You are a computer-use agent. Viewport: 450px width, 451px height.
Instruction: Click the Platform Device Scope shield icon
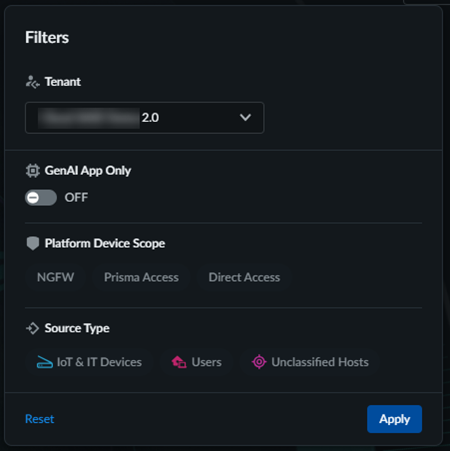[33, 243]
